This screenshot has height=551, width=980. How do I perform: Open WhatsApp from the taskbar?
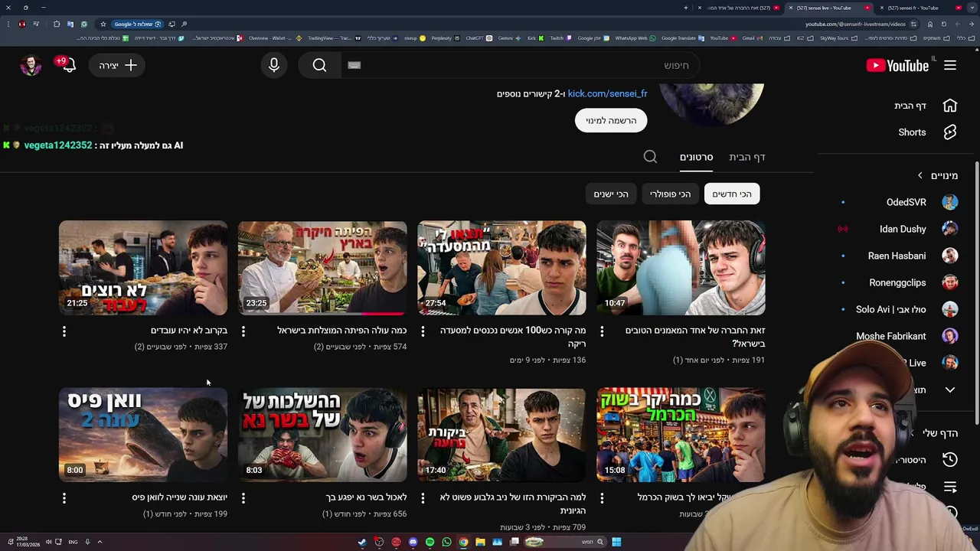click(446, 542)
